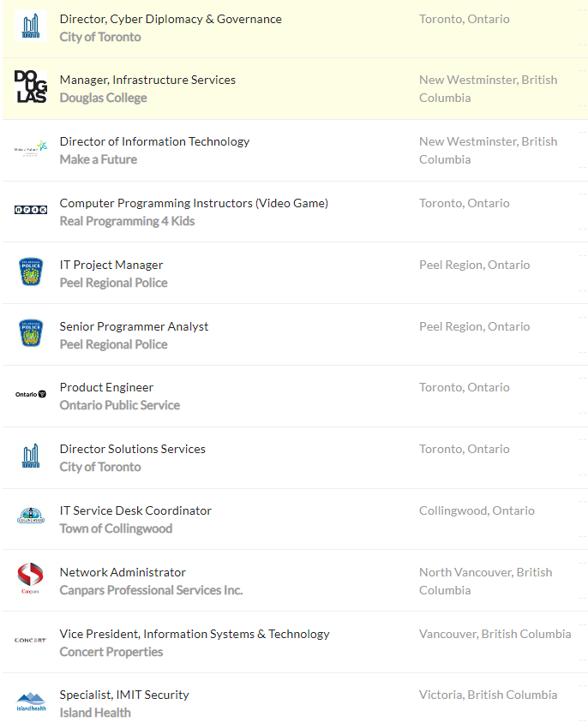Open IT Service Desk Coordinator listing
Screen dimensions: 588x728
coord(135,510)
